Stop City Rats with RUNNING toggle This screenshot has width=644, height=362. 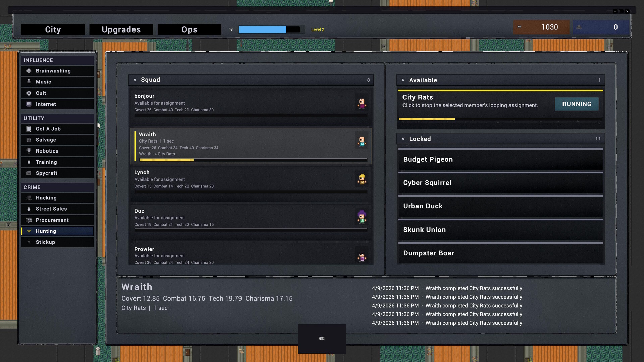coord(577,104)
